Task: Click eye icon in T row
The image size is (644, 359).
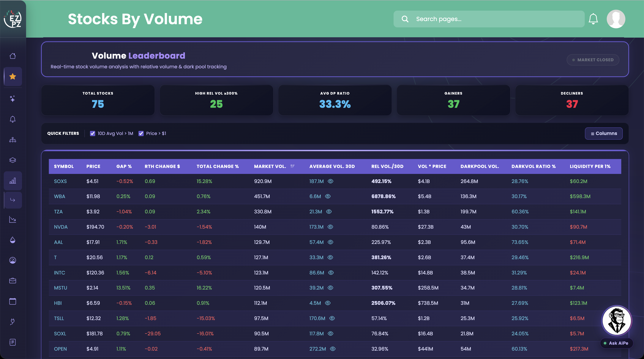Action: coord(330,257)
